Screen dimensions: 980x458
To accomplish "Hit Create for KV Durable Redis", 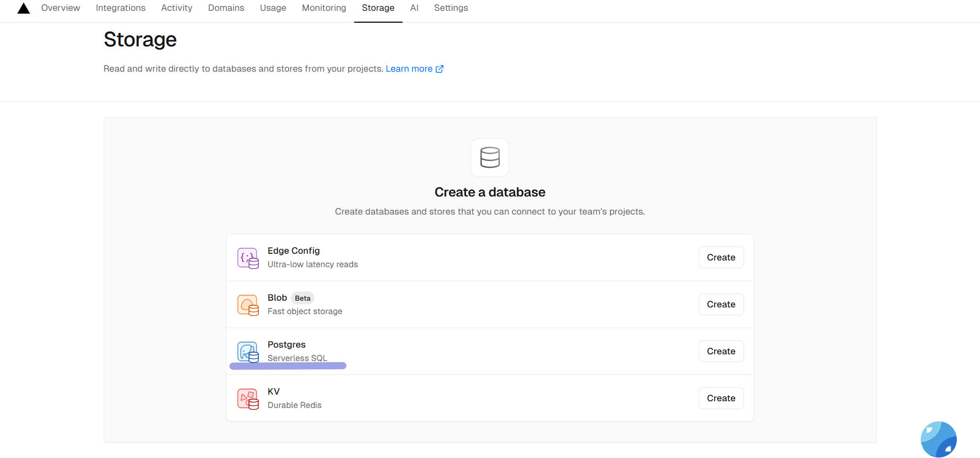I will click(721, 398).
